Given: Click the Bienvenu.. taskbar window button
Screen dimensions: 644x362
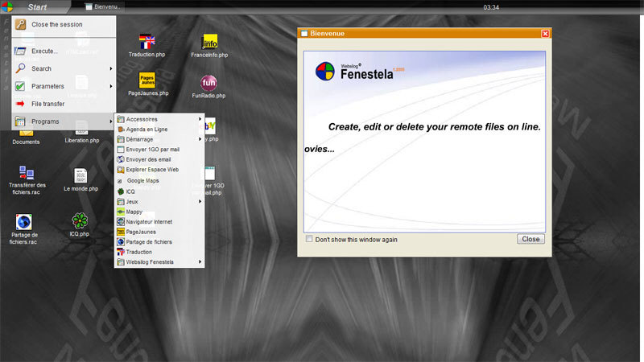Looking at the screenshot, I should click(103, 6).
